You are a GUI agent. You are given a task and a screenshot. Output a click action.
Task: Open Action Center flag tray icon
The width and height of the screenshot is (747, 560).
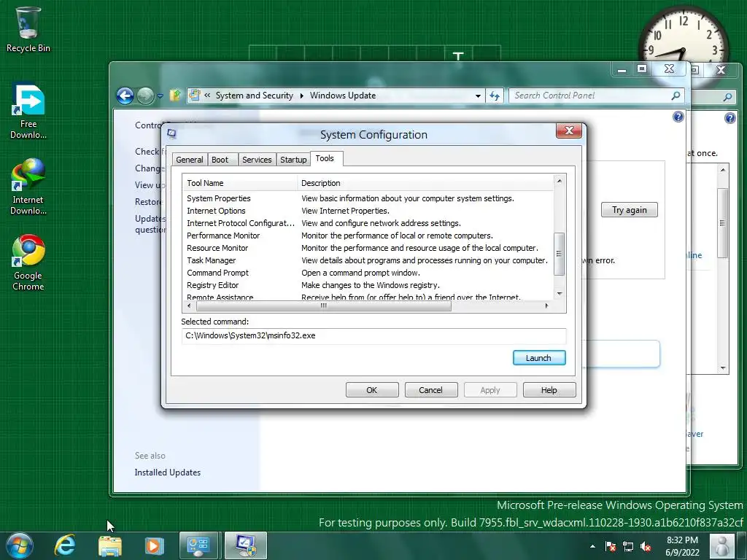click(611, 546)
